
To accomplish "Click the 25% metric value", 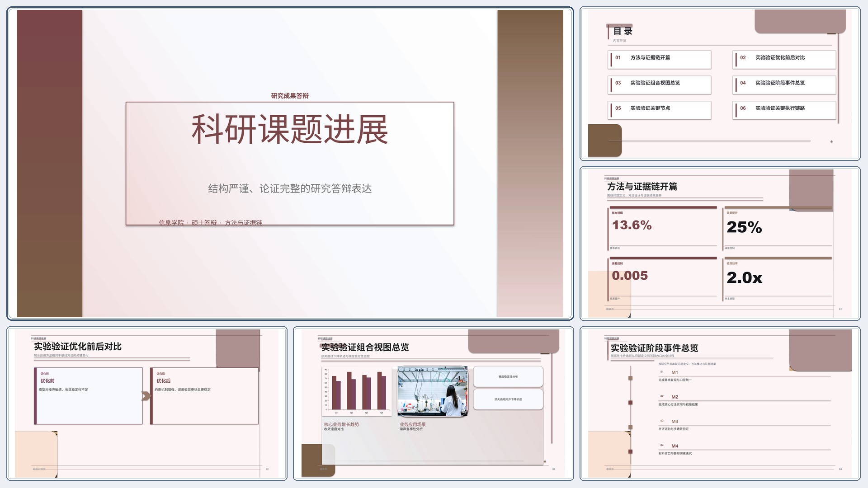I will (x=744, y=227).
